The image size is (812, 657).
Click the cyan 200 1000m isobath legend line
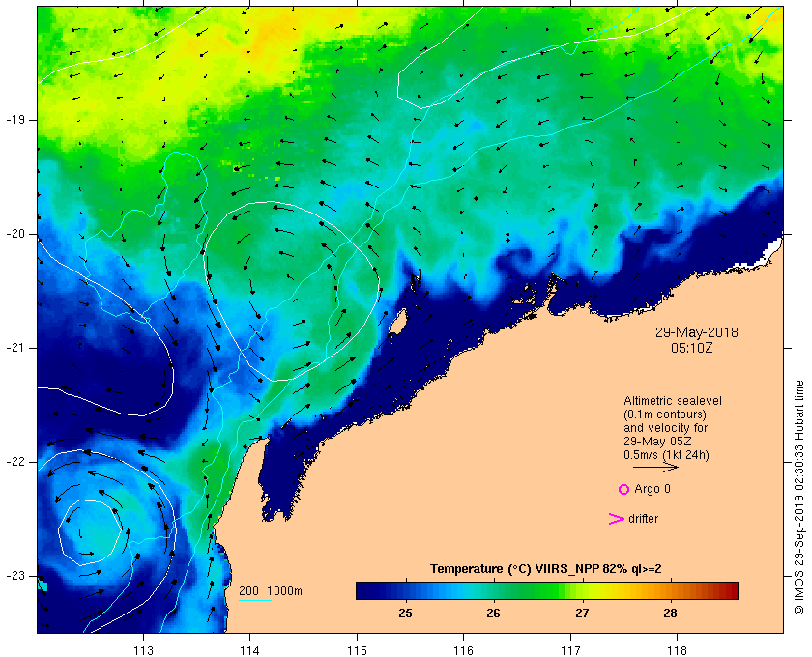point(255,601)
